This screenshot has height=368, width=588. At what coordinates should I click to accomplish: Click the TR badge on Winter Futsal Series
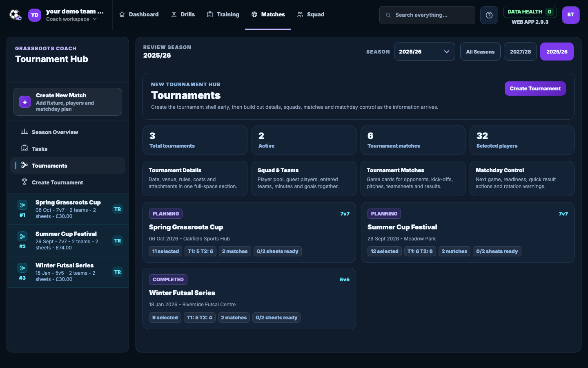tap(118, 272)
